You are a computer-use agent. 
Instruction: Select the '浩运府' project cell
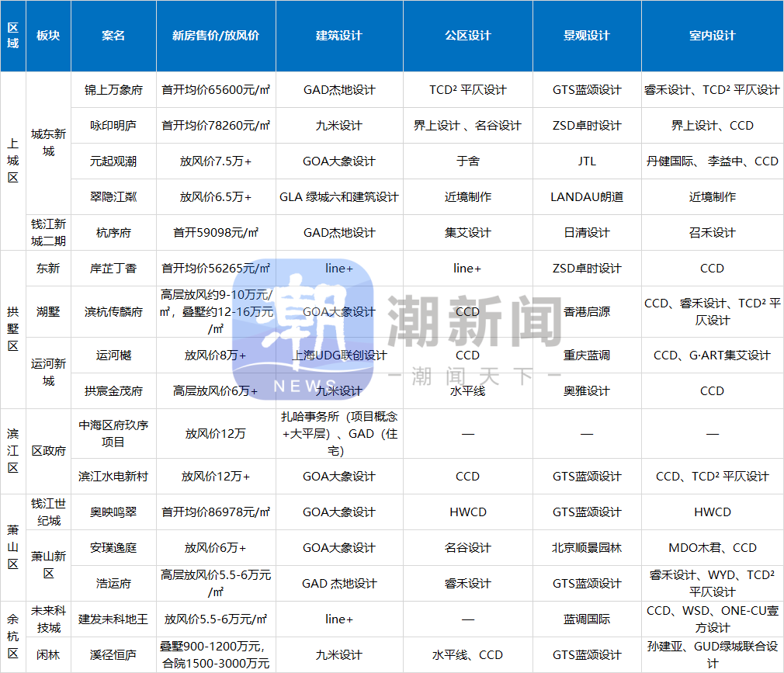click(x=113, y=584)
